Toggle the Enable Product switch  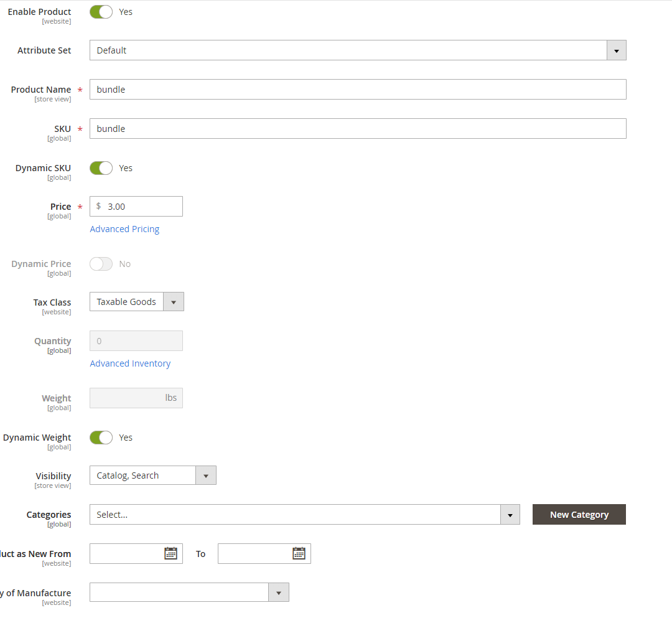[101, 12]
